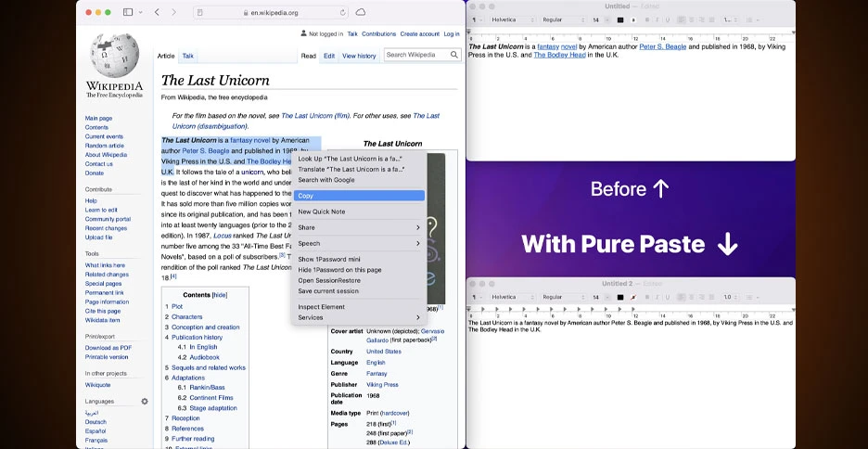Choose Copy from context menu
This screenshot has width=868, height=449.
pyautogui.click(x=359, y=196)
